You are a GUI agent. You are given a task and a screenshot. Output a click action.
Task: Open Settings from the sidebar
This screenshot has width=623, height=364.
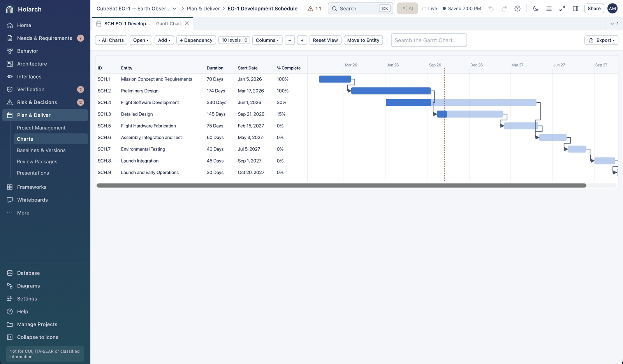point(45,299)
